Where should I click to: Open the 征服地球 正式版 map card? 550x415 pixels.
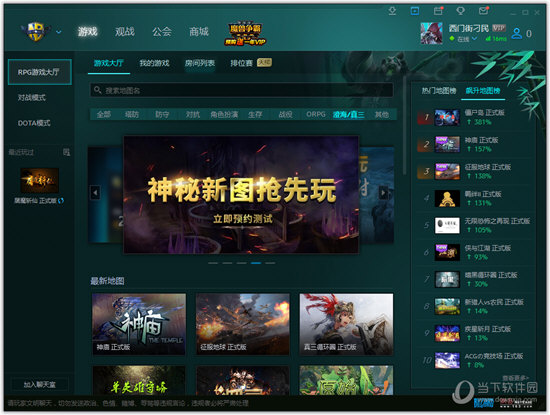click(243, 324)
